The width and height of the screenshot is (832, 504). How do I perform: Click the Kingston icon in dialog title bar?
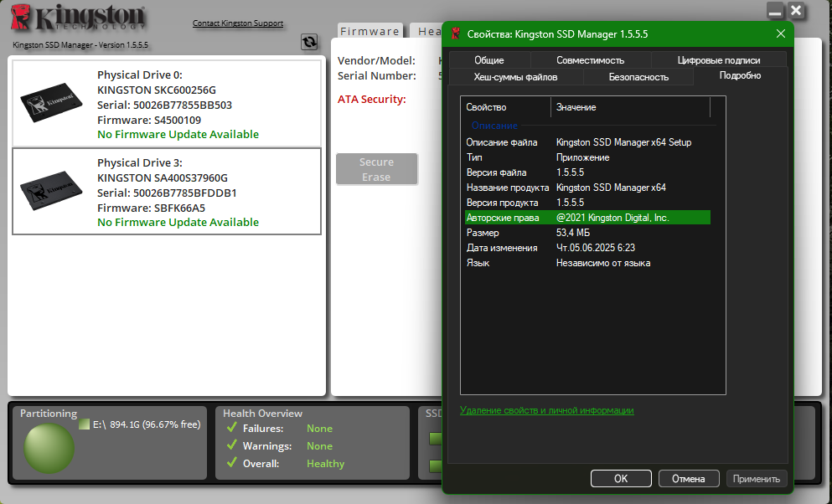point(455,34)
